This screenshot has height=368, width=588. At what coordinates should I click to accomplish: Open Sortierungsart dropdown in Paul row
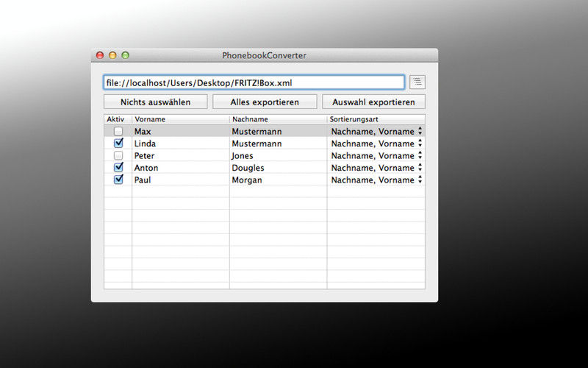click(x=376, y=180)
